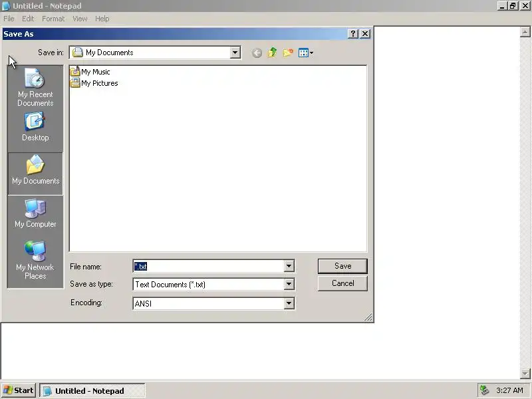This screenshot has height=399, width=532.
Task: Select My Computer in the places bar
Action: coord(35,214)
